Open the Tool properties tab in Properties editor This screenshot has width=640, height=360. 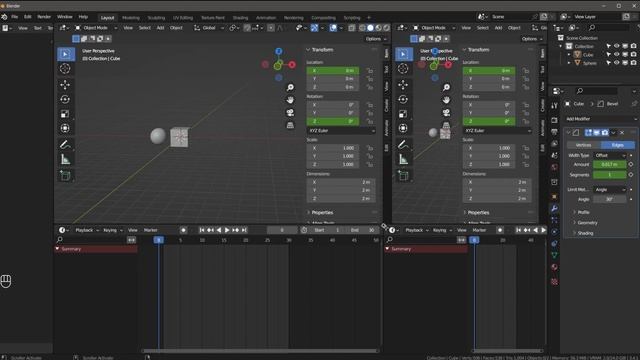click(554, 106)
